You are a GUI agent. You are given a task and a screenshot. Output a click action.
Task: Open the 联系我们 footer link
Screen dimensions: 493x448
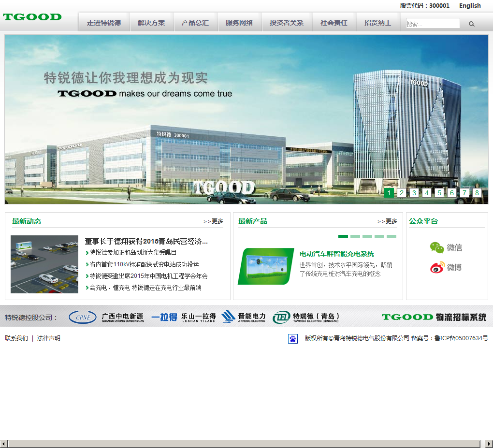click(x=16, y=338)
